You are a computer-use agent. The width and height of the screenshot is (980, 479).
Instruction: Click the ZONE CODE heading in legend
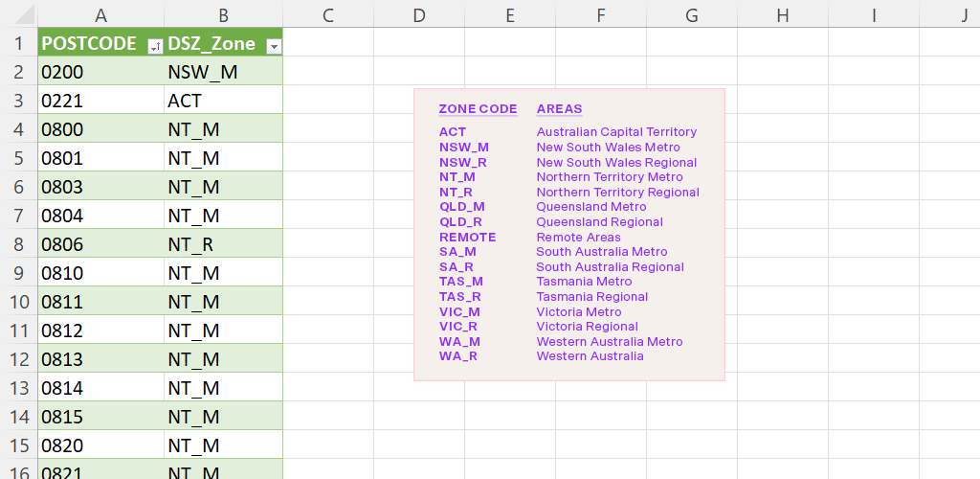coord(479,109)
